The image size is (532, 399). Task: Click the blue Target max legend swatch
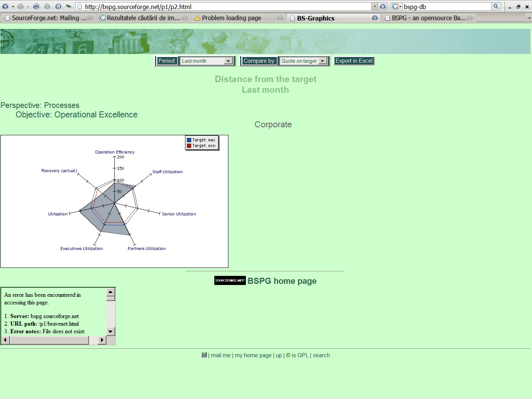coord(189,140)
